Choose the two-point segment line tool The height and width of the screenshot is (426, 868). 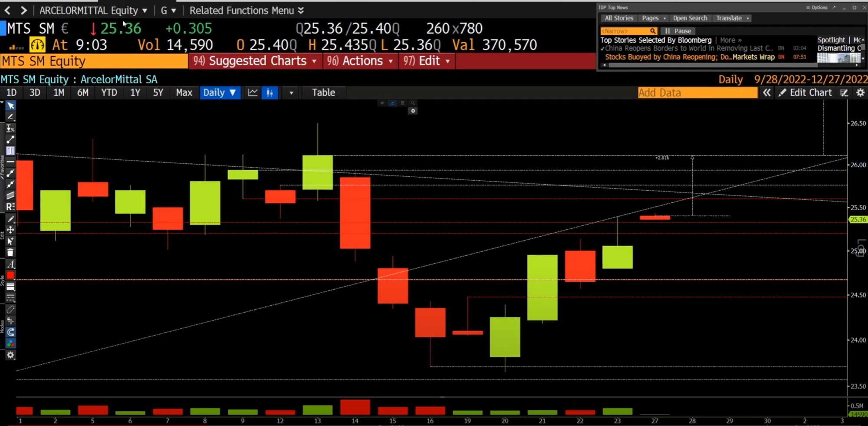10,173
